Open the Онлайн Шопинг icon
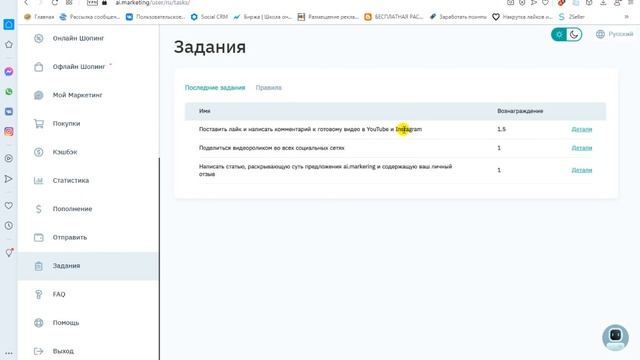 pos(38,38)
